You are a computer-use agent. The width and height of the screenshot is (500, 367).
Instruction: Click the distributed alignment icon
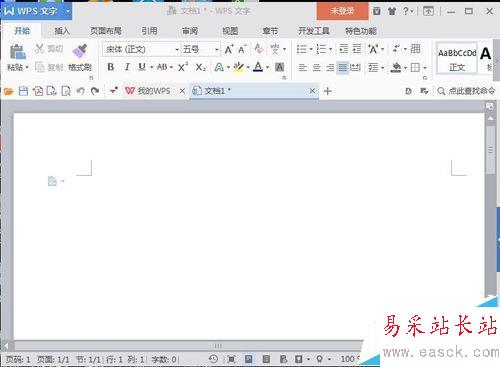[355, 67]
